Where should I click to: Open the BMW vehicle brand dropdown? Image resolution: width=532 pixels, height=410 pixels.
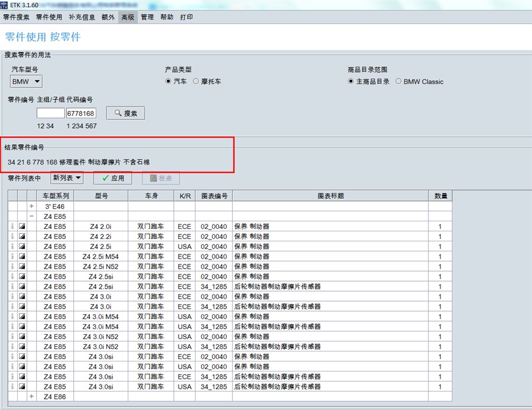26,82
